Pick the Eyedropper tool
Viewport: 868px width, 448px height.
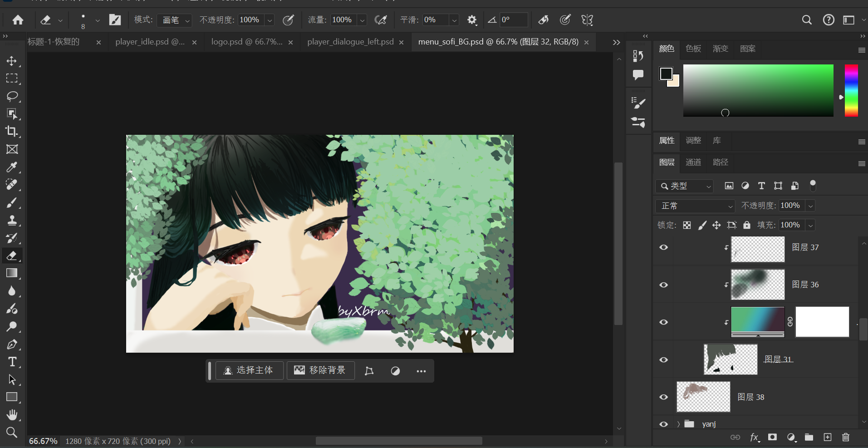click(x=12, y=167)
